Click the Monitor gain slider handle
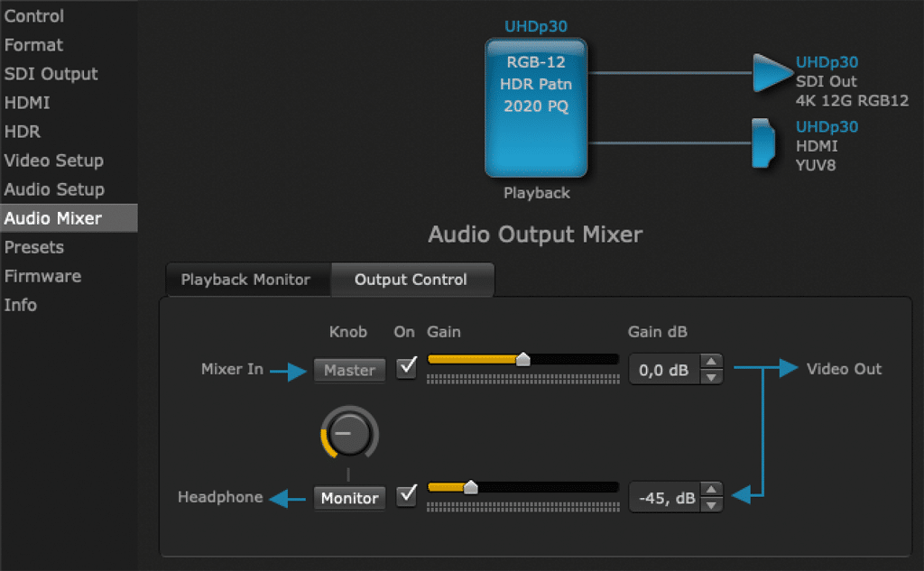 470,487
